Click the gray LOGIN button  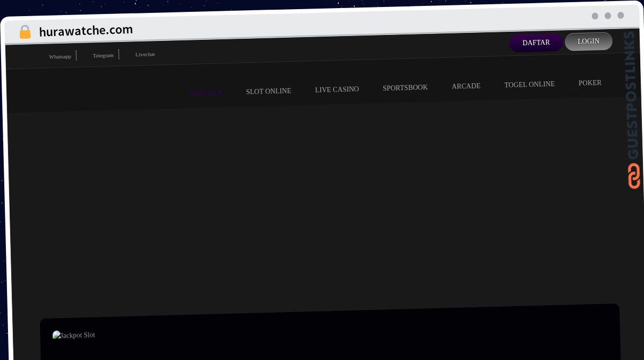(589, 41)
